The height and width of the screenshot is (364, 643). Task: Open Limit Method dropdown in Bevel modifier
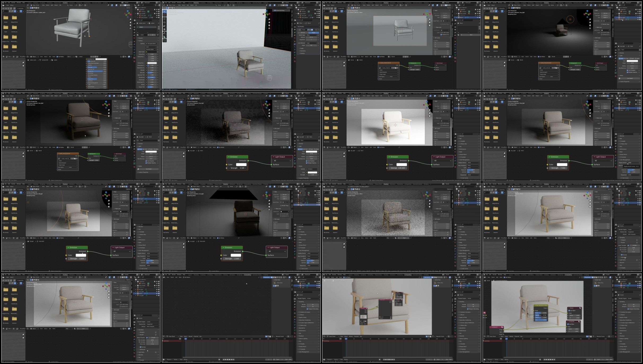(312, 43)
